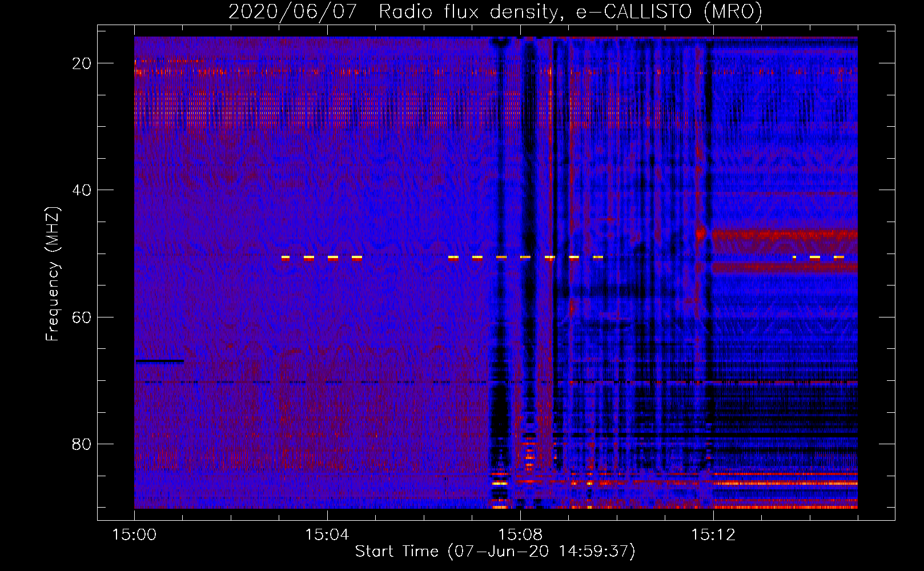Click the '80' frequency tick label

(x=82, y=444)
